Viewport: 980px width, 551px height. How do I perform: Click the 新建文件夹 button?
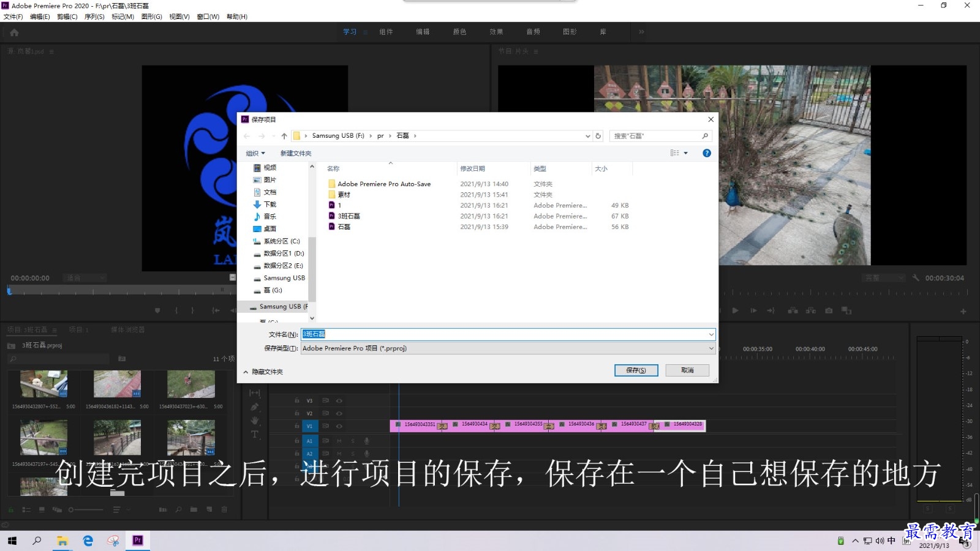click(296, 154)
